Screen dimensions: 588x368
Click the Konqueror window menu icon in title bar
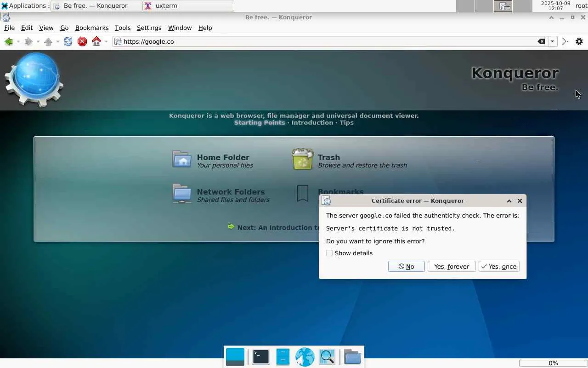pyautogui.click(x=6, y=17)
